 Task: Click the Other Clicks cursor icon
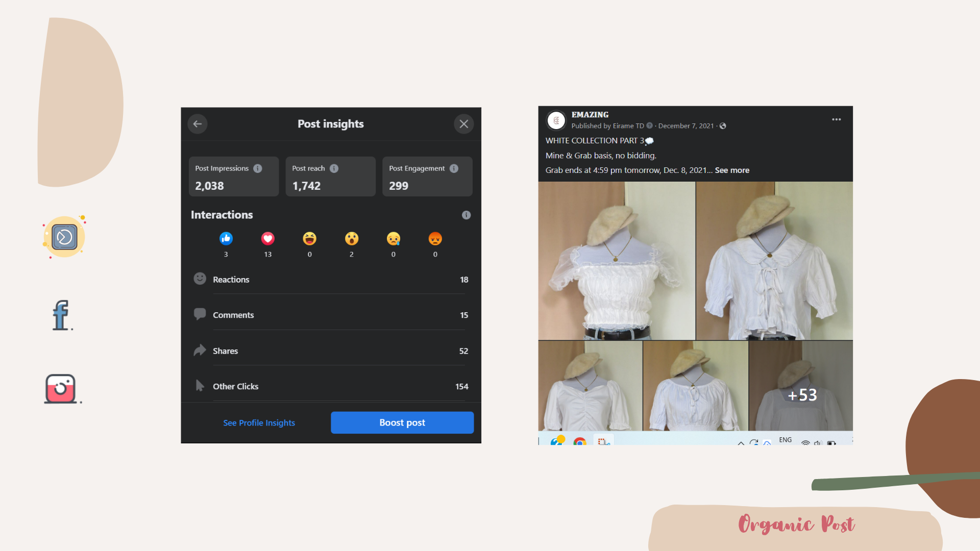[200, 386]
